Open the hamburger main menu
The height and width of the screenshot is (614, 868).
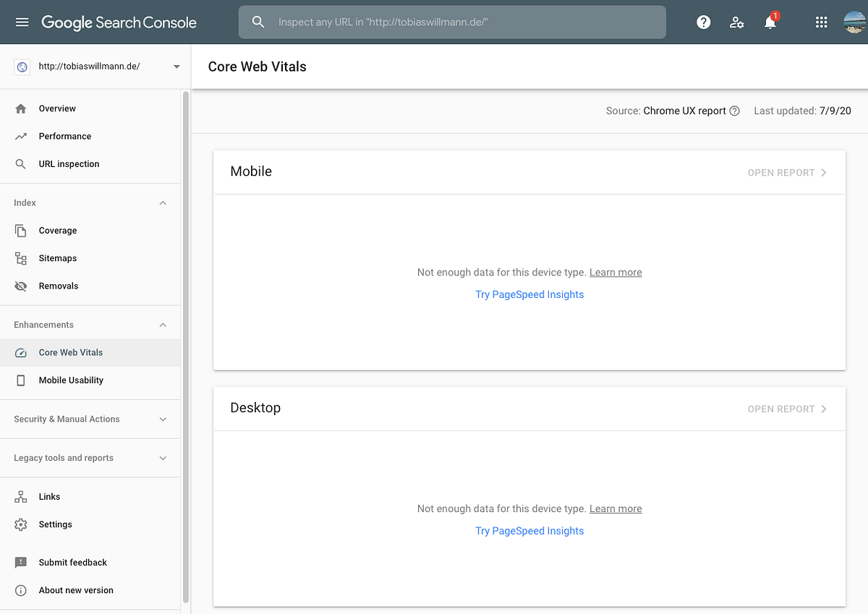click(x=22, y=22)
